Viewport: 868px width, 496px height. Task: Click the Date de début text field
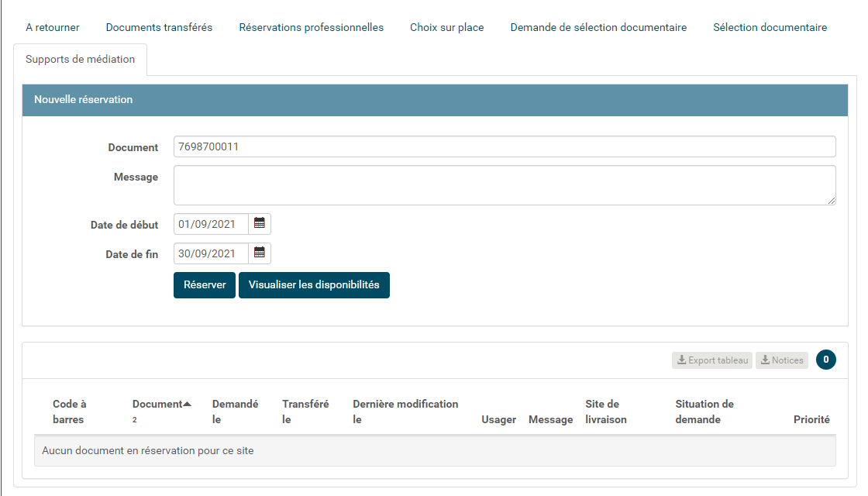(211, 224)
